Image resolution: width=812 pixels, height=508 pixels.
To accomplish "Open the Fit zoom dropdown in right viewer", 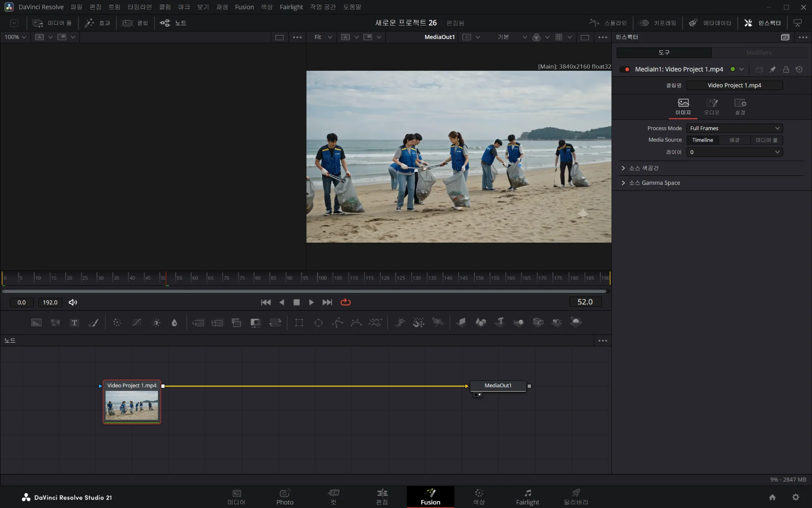I will click(323, 37).
